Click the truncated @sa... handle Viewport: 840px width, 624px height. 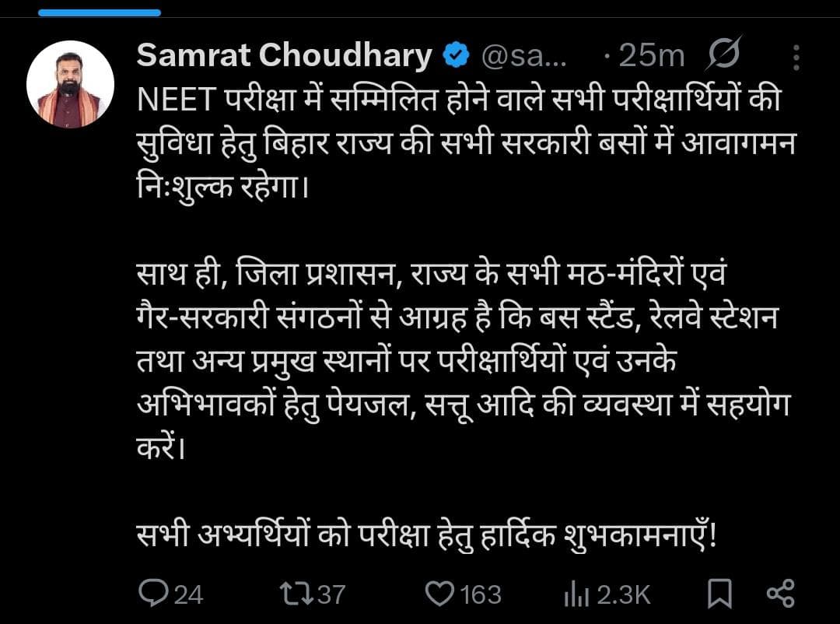pos(523,56)
